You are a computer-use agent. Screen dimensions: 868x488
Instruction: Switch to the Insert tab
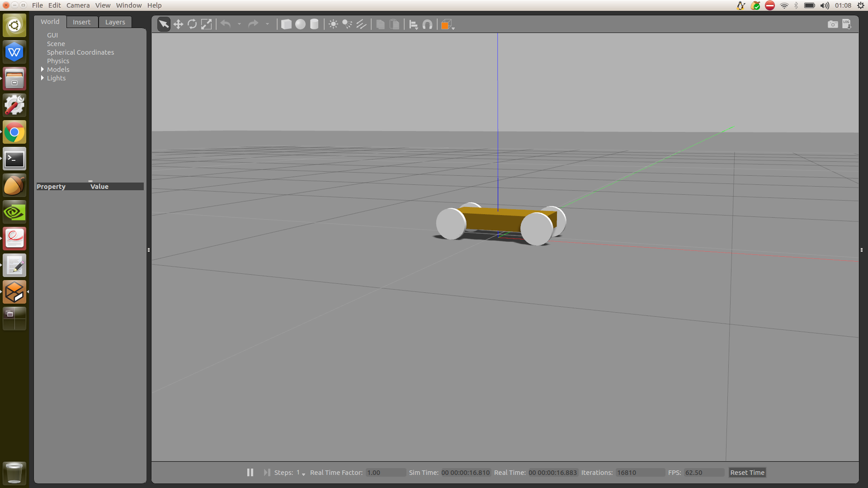click(x=81, y=22)
